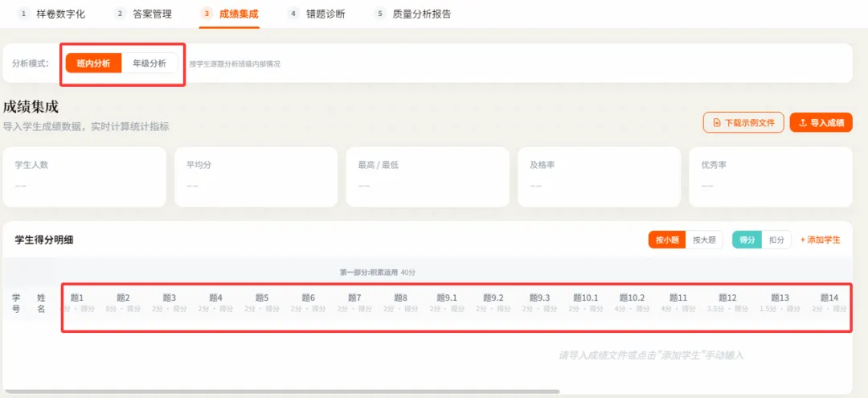The width and height of the screenshot is (868, 398).
Task: Click column header 题13
Action: (x=780, y=297)
